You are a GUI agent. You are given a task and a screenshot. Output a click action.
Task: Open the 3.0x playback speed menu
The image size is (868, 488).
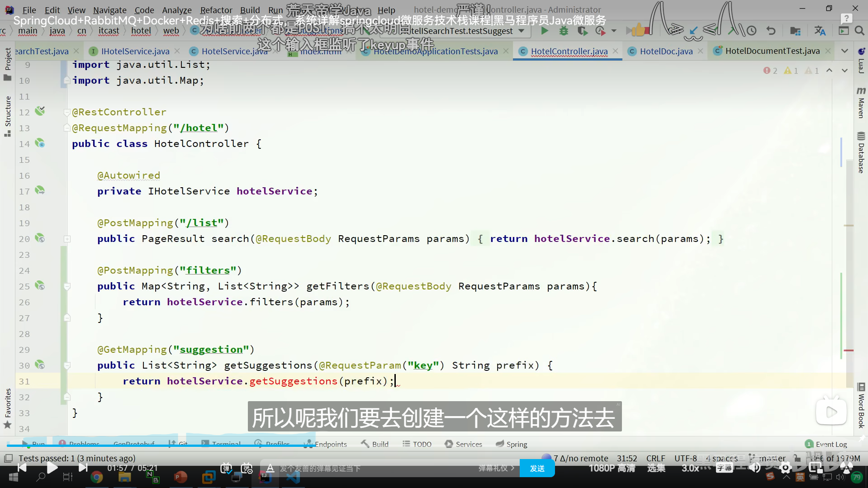coord(690,468)
